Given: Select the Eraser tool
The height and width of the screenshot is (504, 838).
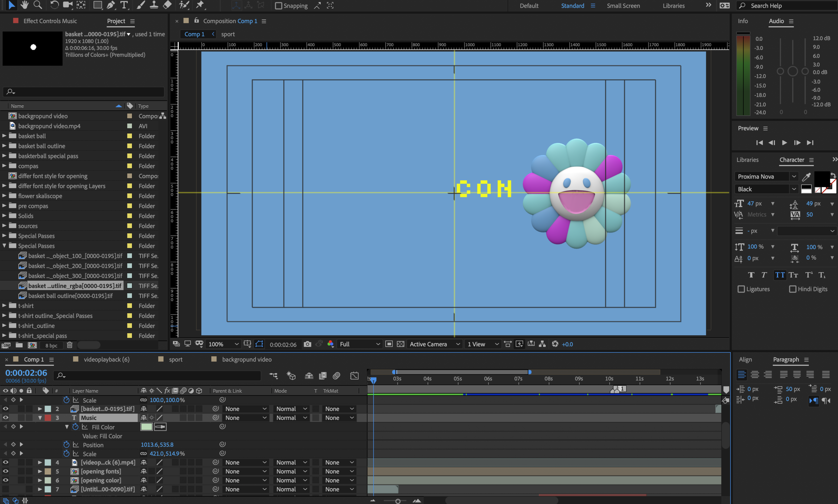Looking at the screenshot, I should [x=168, y=5].
